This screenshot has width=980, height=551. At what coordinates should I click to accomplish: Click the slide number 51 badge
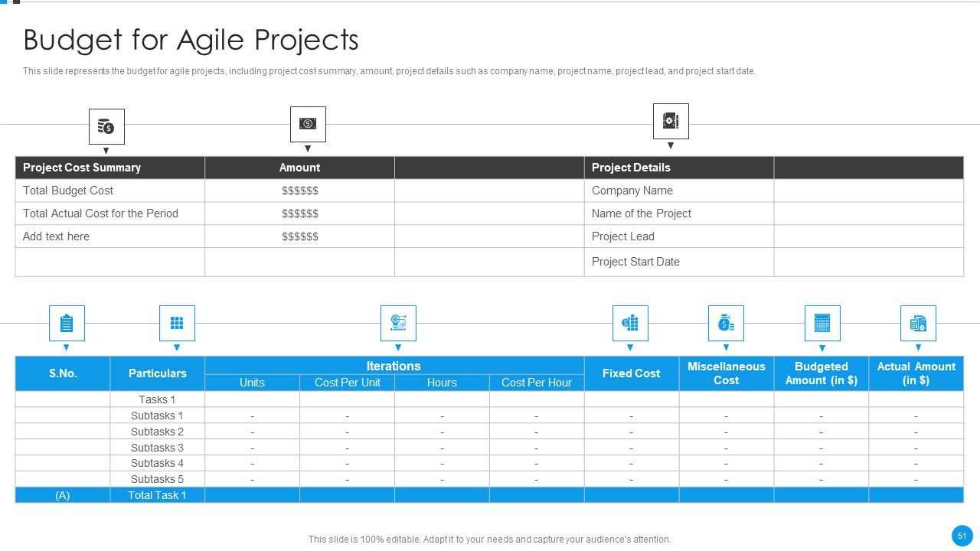click(x=962, y=535)
